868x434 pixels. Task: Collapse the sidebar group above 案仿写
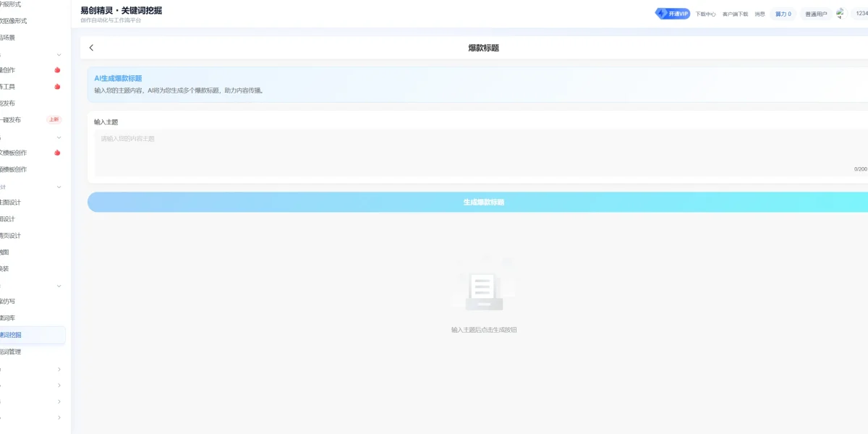tap(59, 286)
